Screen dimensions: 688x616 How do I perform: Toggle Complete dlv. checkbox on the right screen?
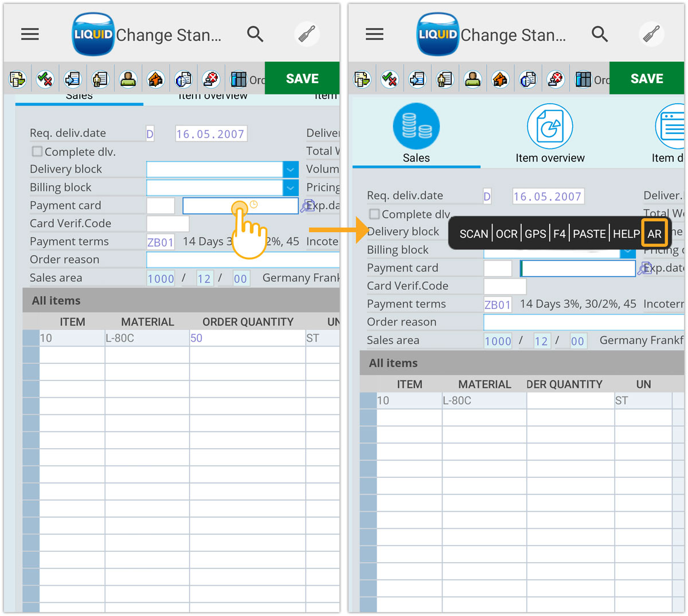374,214
